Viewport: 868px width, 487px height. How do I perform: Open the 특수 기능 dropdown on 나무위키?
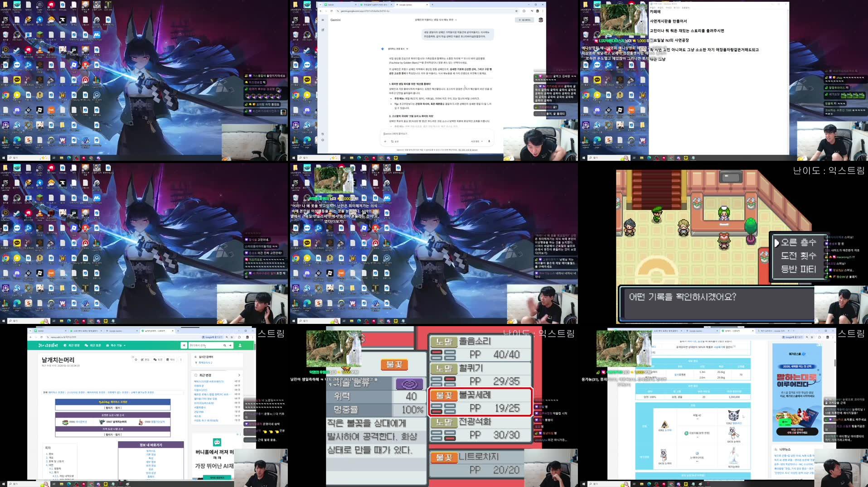pyautogui.click(x=116, y=345)
